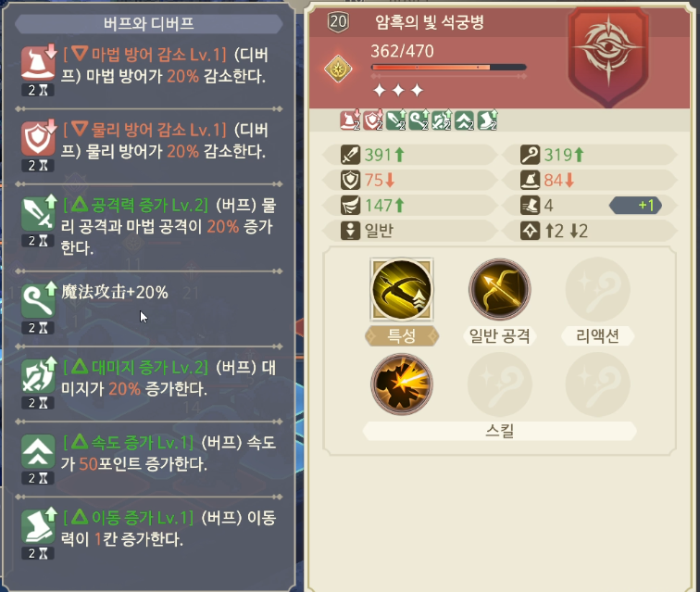Select the golden bow normal attack skill
Image resolution: width=700 pixels, height=592 pixels.
coord(500,289)
